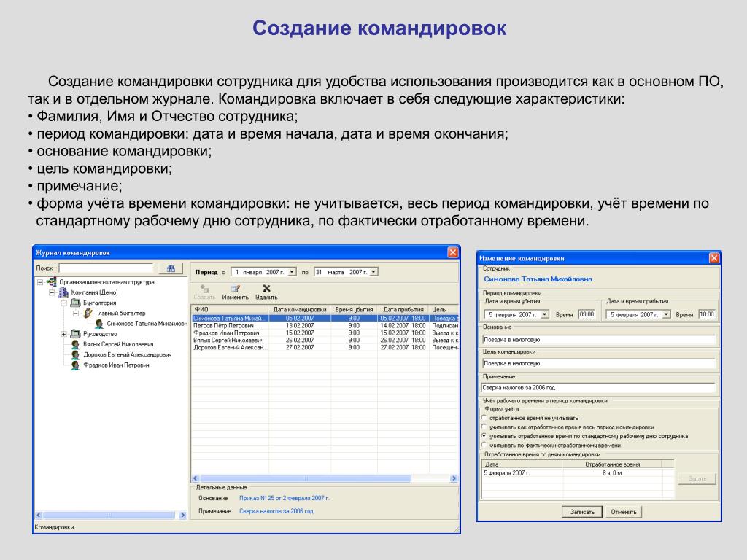Click the Цель column header
The height and width of the screenshot is (560, 747).
(x=444, y=309)
